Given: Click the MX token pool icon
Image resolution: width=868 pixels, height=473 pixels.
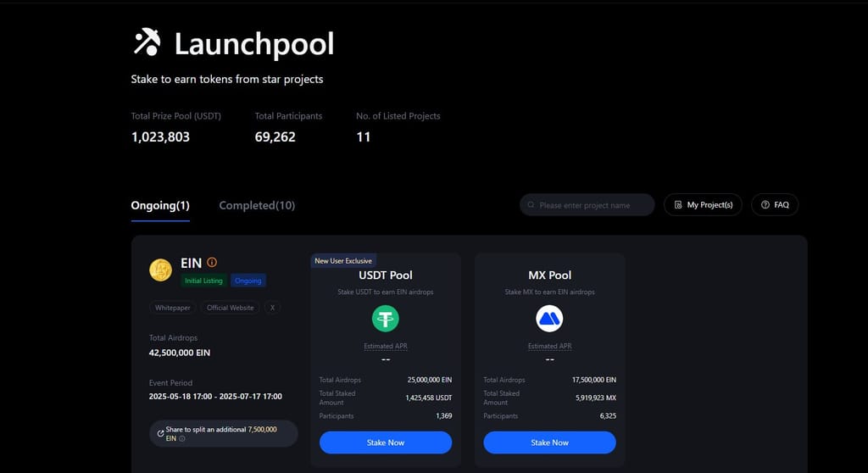Looking at the screenshot, I should 549,319.
